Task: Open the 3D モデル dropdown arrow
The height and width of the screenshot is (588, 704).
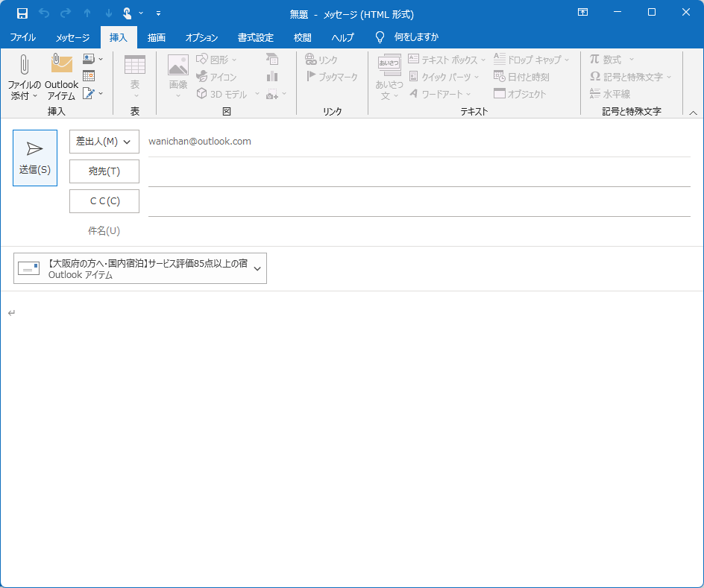Action: 257,94
